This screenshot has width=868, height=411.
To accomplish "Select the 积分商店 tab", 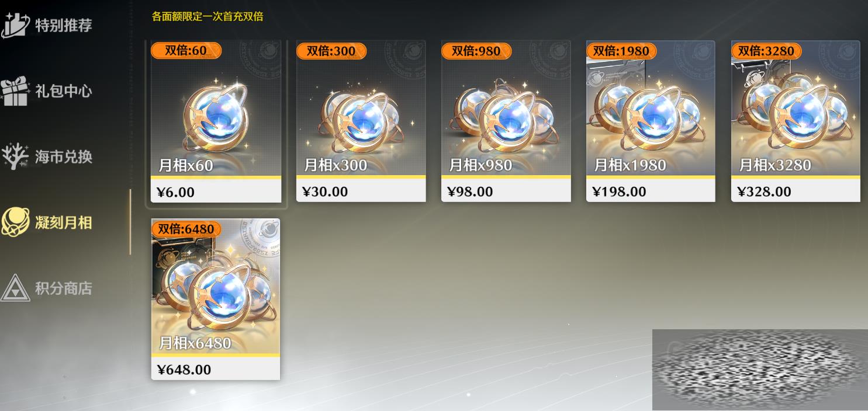I will (64, 288).
